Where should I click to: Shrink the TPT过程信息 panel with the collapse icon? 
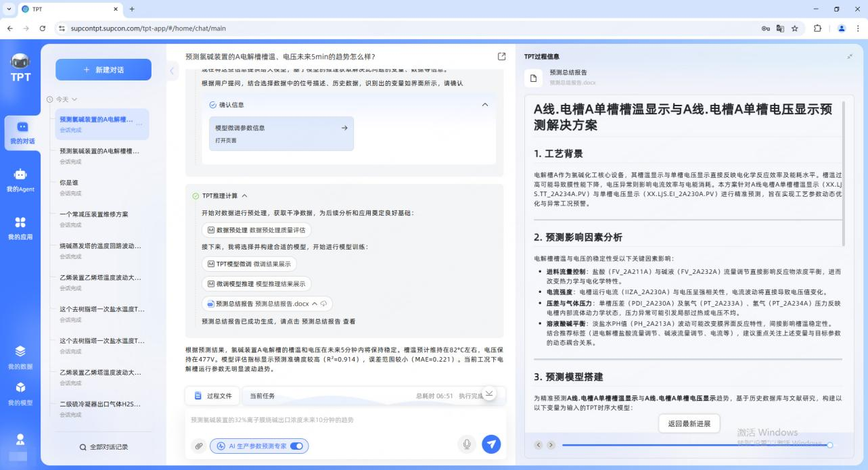pos(850,56)
